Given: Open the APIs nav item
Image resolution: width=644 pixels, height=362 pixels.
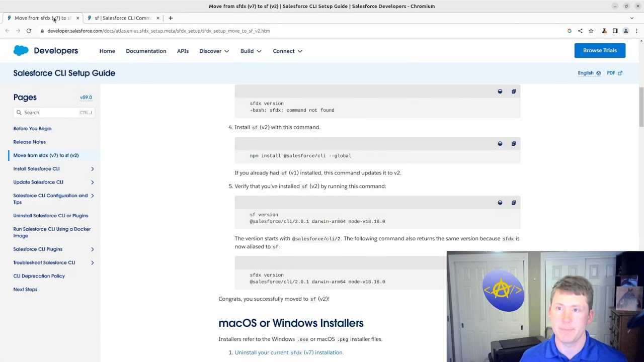Looking at the screenshot, I should click(183, 51).
